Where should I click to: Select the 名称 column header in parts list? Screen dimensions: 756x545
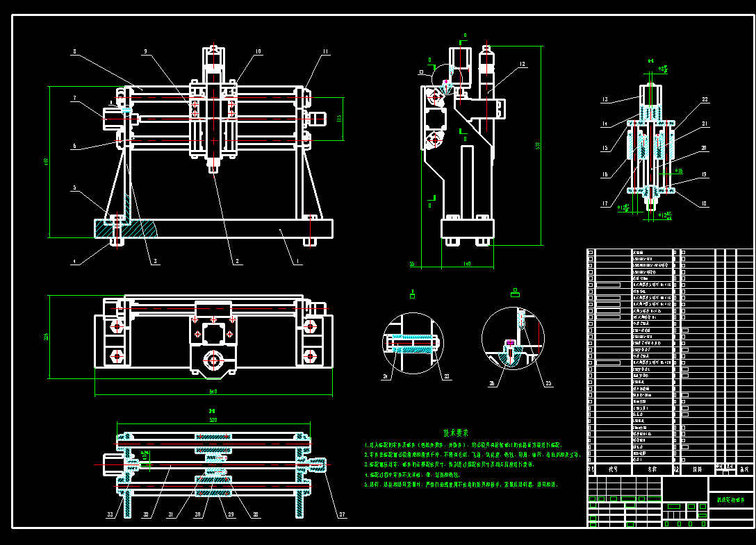point(652,469)
